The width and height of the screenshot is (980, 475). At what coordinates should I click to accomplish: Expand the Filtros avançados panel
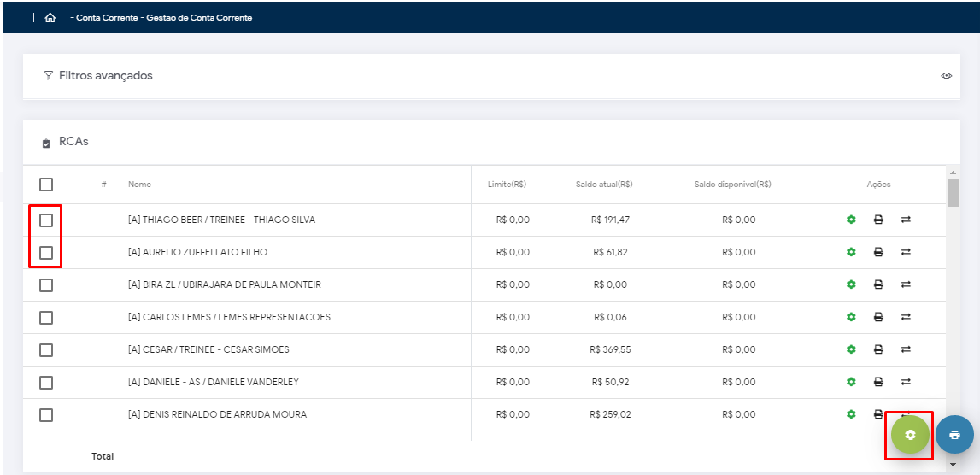coord(105,76)
